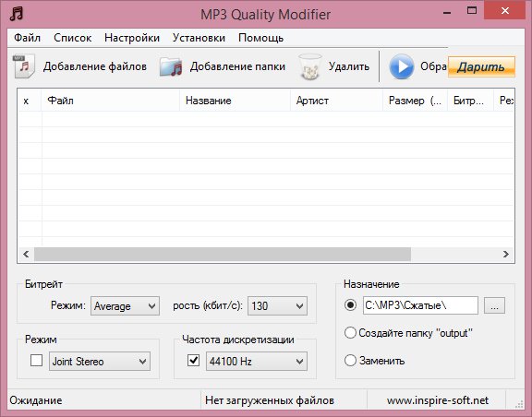This screenshot has width=532, height=417.
Task: Open the Список menu
Action: pos(73,38)
